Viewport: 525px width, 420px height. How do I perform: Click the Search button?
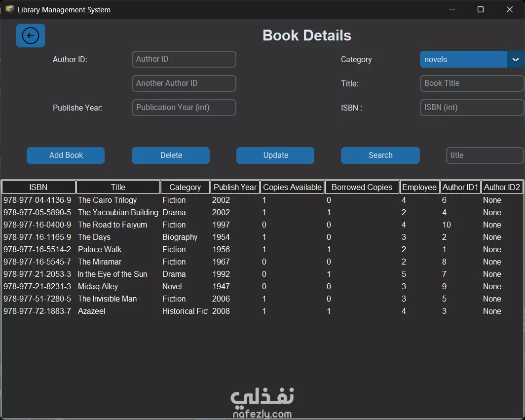(x=380, y=155)
